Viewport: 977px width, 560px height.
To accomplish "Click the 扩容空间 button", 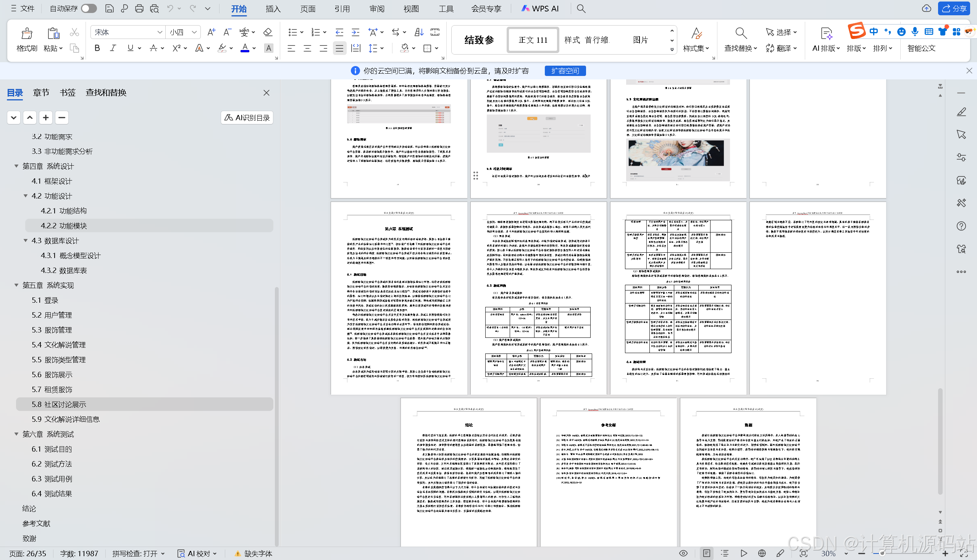I will coord(565,71).
